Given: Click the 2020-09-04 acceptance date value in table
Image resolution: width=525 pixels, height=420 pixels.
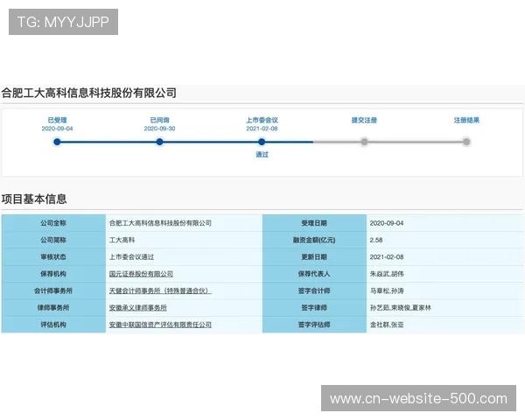Looking at the screenshot, I should (x=387, y=223).
